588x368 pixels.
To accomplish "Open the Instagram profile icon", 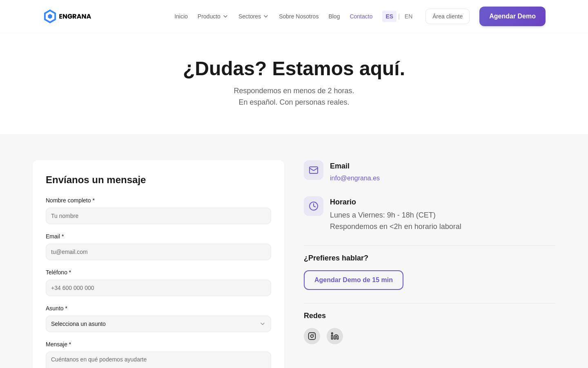I will pos(312,336).
